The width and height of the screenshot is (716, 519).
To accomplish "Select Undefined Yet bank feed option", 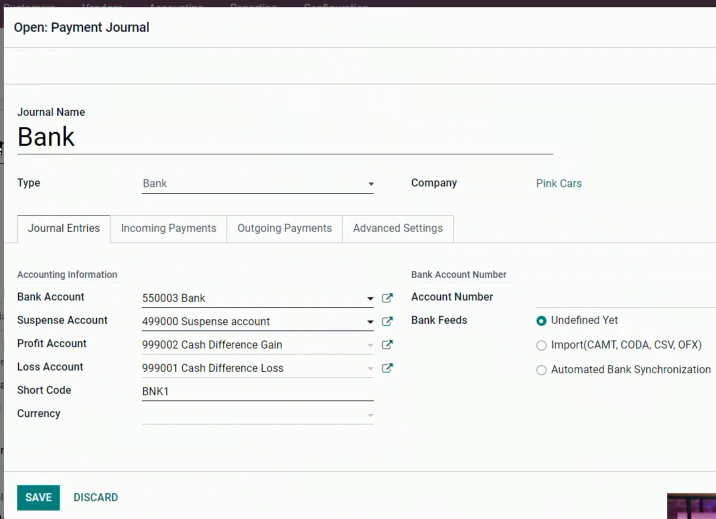I will pos(541,321).
